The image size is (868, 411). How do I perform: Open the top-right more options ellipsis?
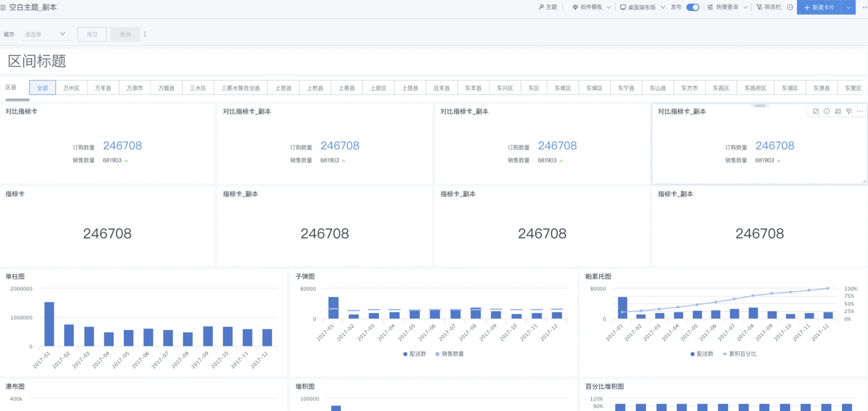[865, 7]
